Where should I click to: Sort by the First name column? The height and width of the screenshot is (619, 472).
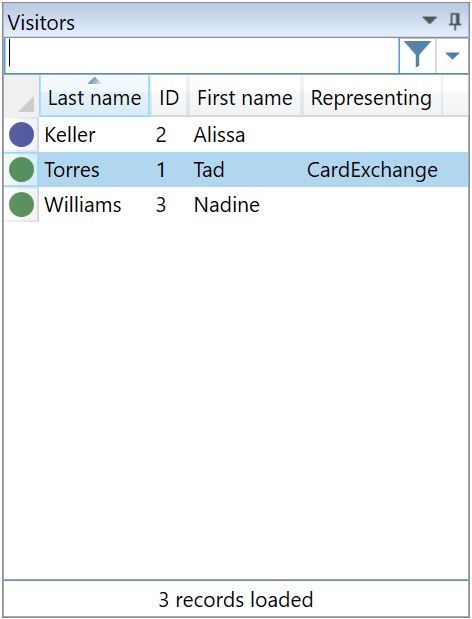coord(245,96)
